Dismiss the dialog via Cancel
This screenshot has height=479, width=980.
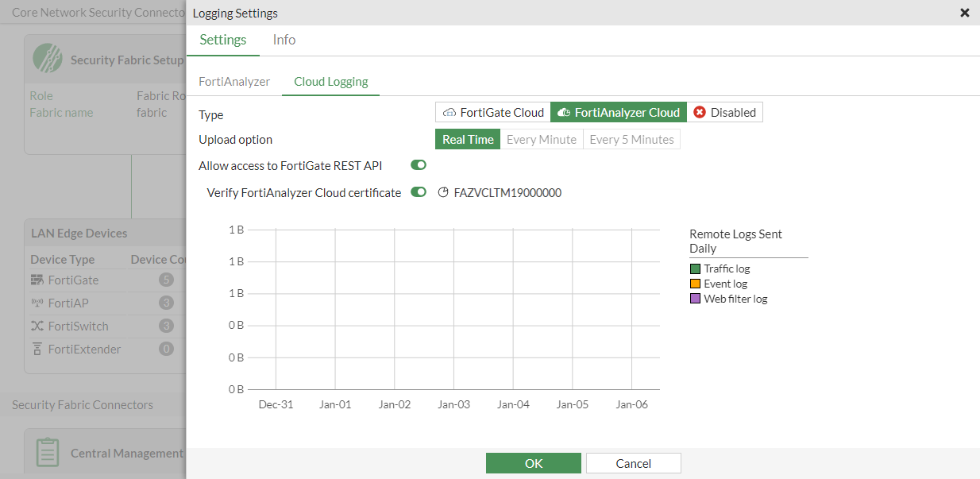click(633, 463)
